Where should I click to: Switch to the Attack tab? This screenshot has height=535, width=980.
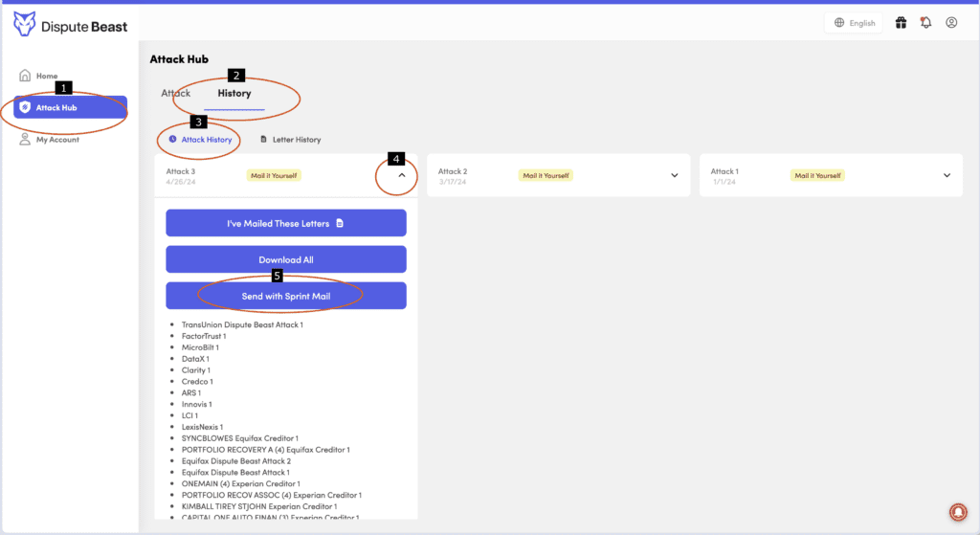(175, 94)
